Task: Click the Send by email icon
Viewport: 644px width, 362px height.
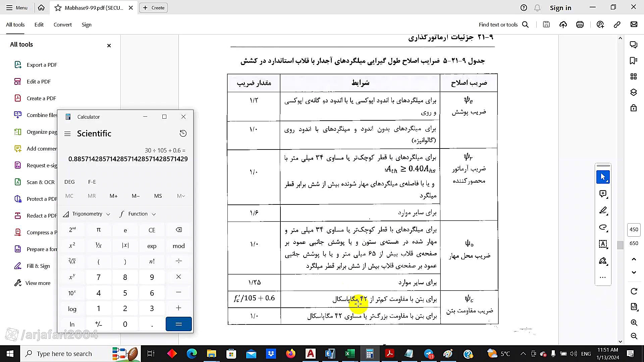Action: tap(634, 24)
